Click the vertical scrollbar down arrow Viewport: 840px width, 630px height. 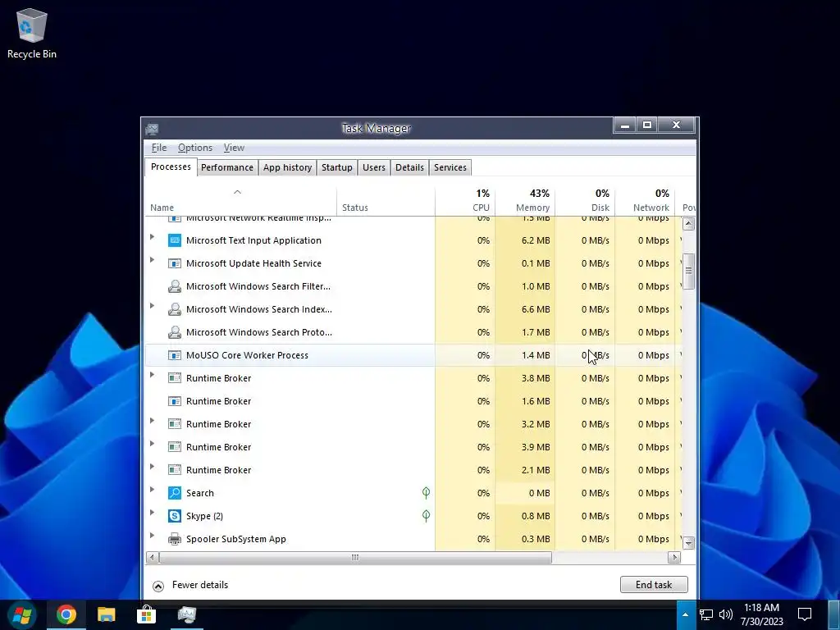click(x=689, y=543)
